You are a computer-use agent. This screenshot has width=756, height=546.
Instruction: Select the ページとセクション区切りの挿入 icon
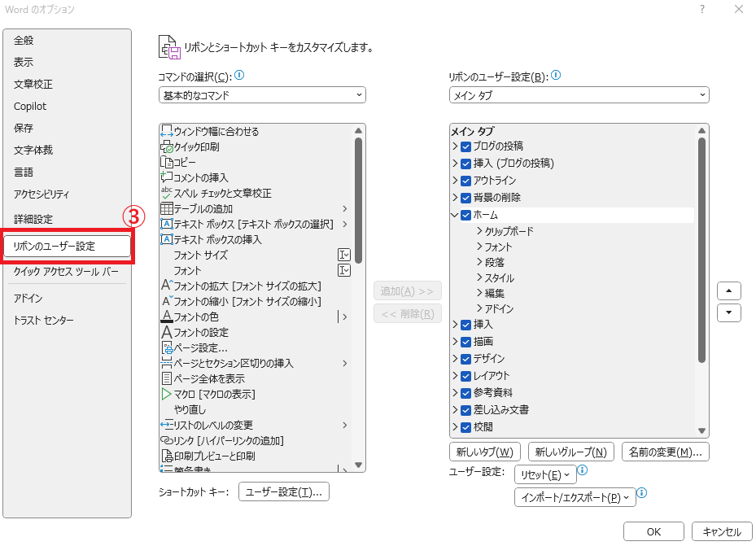[166, 363]
